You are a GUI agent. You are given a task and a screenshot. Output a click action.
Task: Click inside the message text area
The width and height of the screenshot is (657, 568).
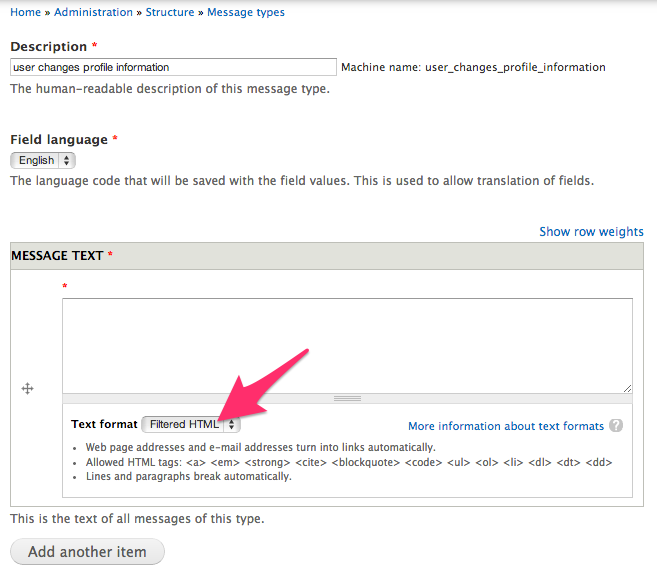pyautogui.click(x=347, y=345)
